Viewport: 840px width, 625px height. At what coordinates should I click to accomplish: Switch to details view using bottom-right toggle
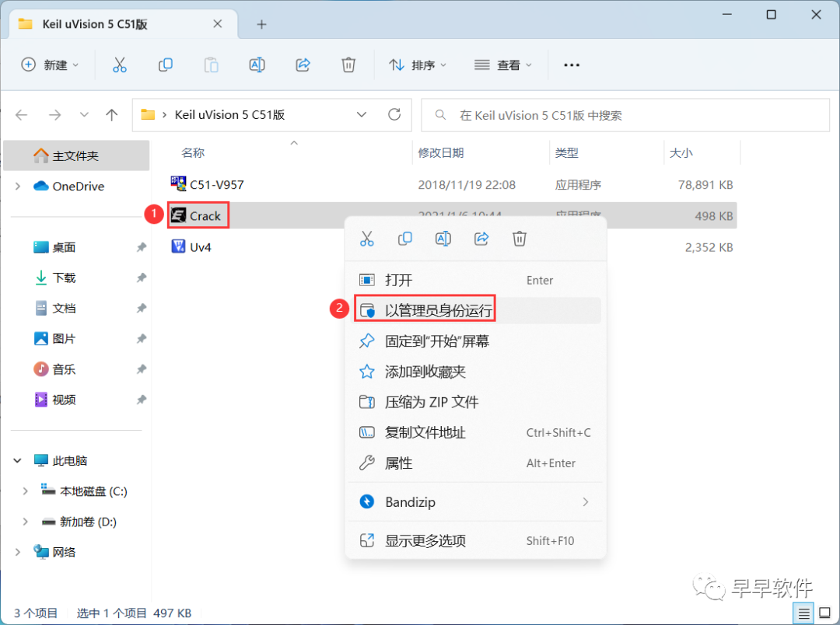coord(803,613)
